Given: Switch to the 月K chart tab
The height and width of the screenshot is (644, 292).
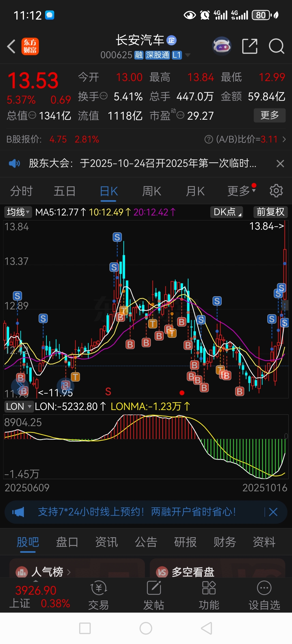Looking at the screenshot, I should [x=195, y=191].
